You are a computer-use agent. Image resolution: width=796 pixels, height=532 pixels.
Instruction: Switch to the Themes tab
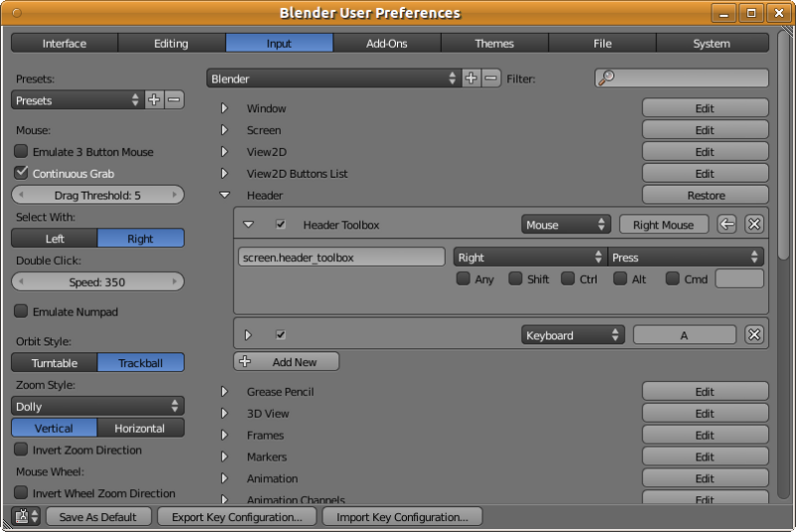coord(495,43)
